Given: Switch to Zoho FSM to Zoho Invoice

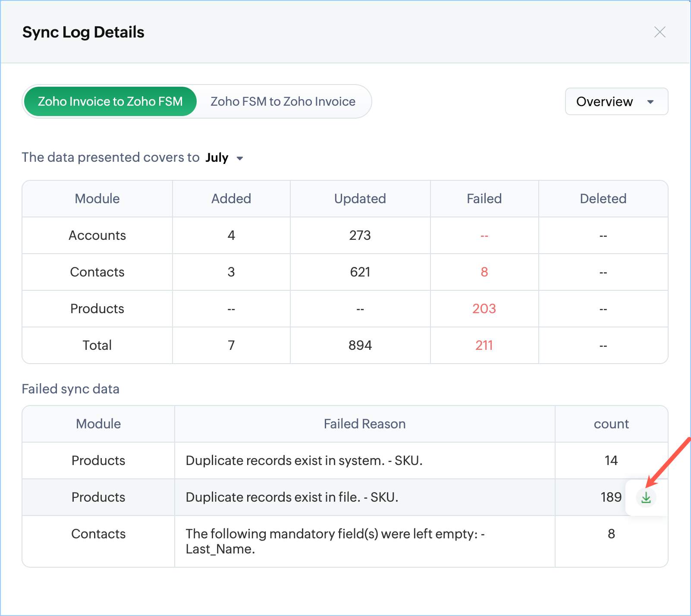Looking at the screenshot, I should [283, 101].
